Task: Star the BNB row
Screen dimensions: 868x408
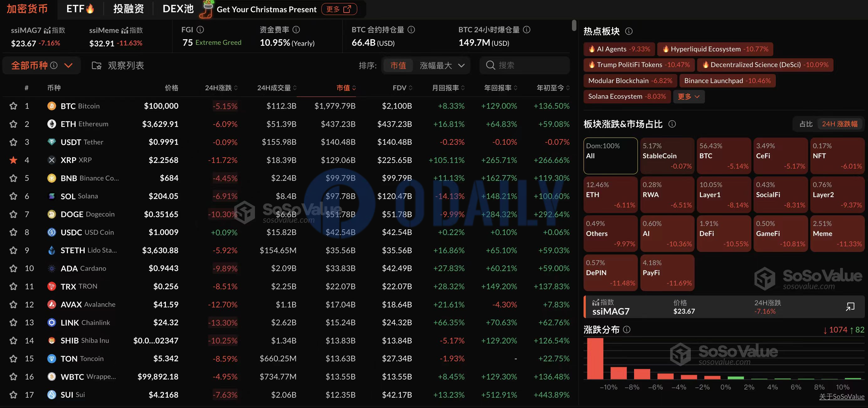Action: [13, 178]
